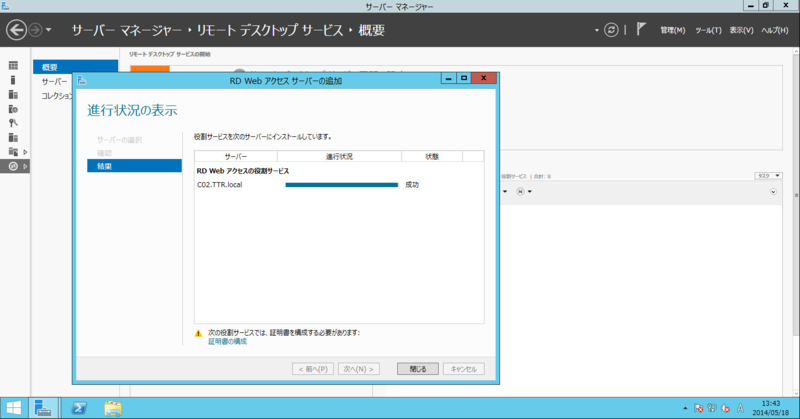Select the C02.TTR.local server row

(339, 185)
